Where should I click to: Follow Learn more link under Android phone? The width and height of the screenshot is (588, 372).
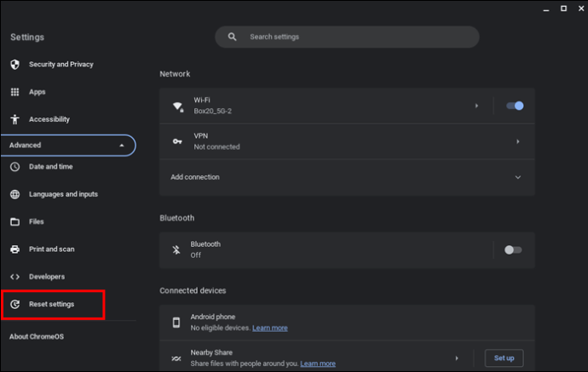(x=270, y=328)
